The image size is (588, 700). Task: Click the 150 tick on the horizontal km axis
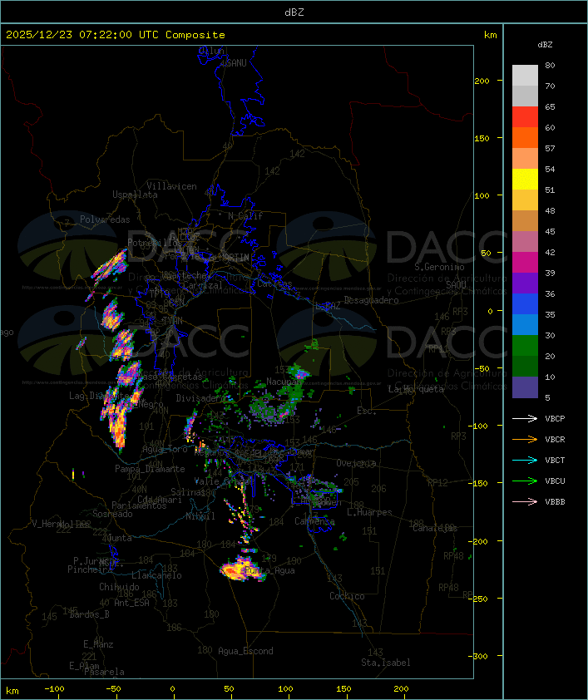(x=343, y=689)
